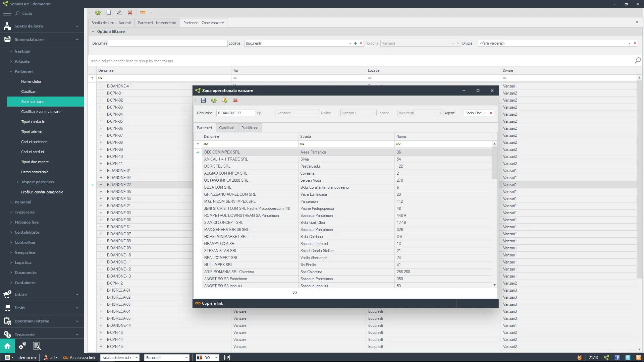
Task: Click the ad user menu in status bar
Action: [x=51, y=358]
